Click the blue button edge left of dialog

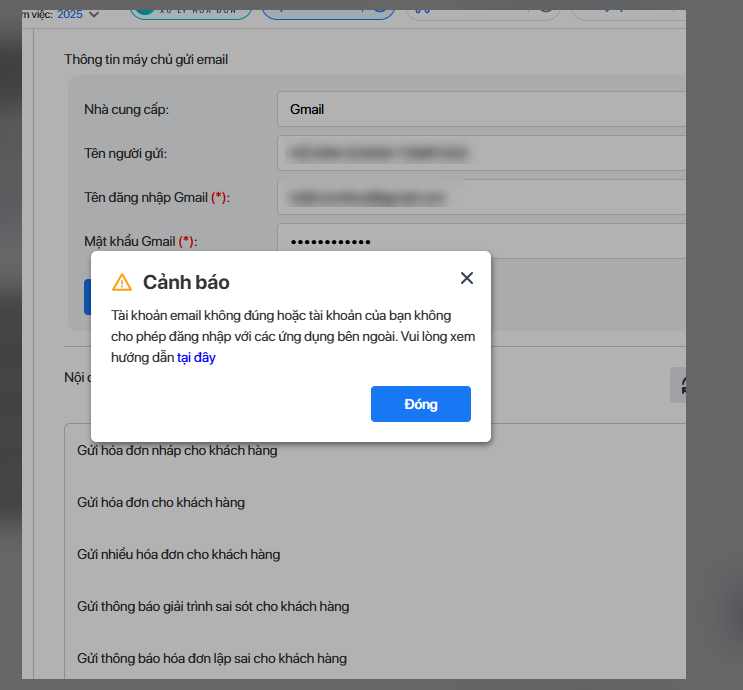87,297
